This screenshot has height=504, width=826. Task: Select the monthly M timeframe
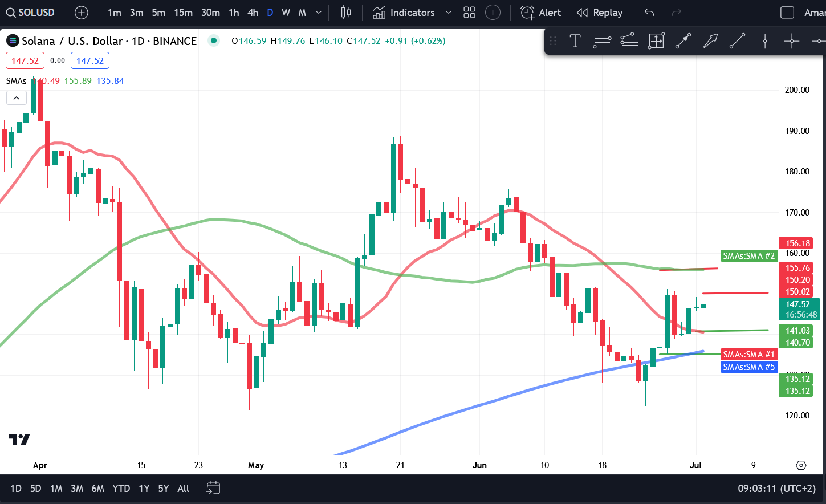[x=302, y=13]
